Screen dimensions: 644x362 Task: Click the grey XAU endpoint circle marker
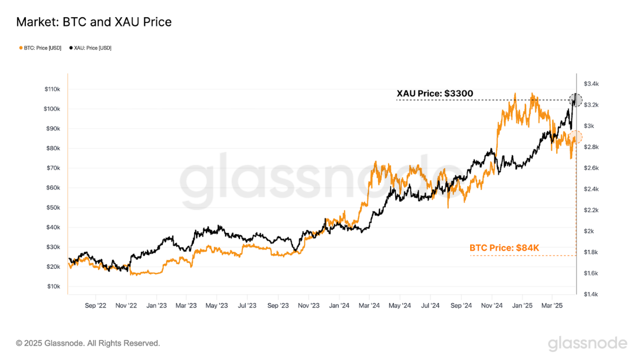tap(575, 100)
